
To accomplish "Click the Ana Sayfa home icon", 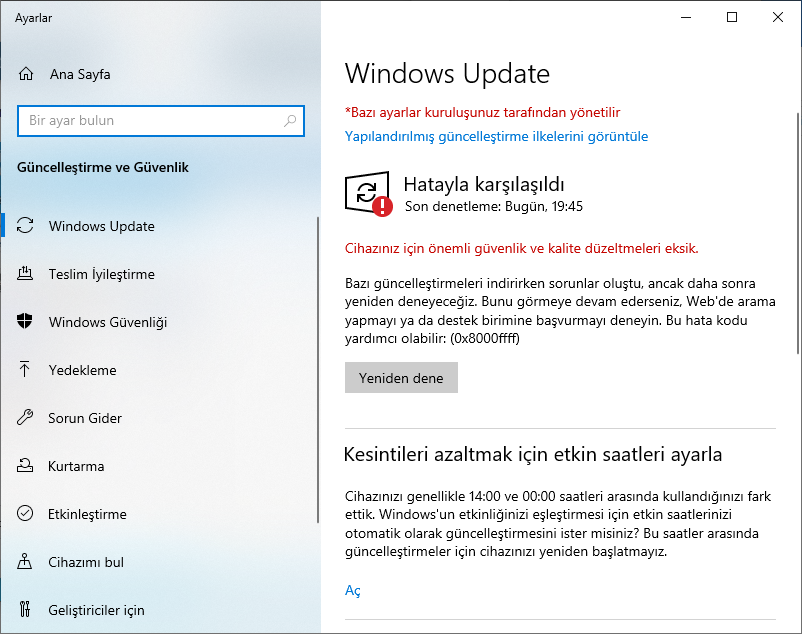I will click(26, 74).
